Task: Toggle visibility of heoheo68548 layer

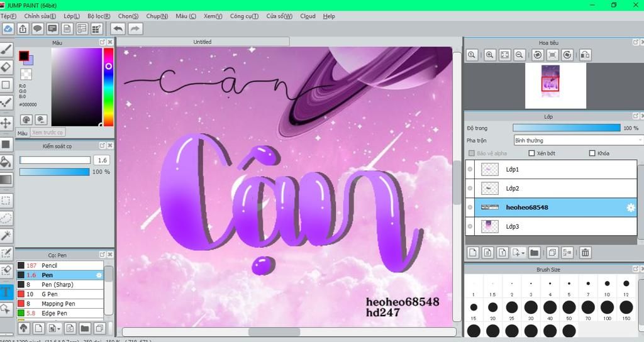Action: point(470,207)
